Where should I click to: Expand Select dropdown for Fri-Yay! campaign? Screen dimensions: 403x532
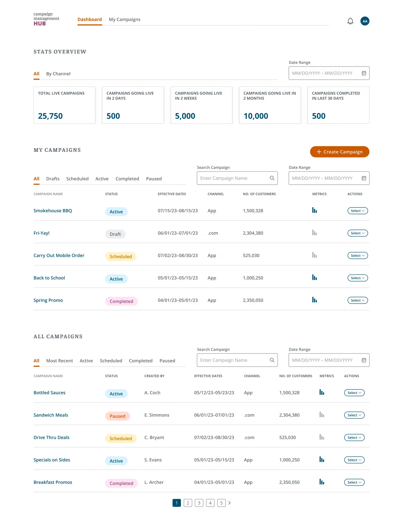pyautogui.click(x=357, y=233)
